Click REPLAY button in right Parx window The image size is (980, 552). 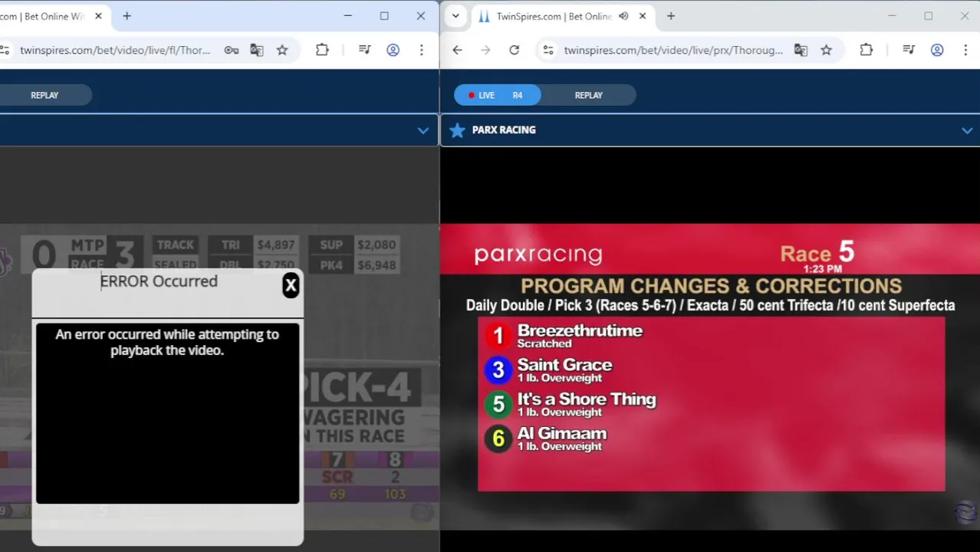pyautogui.click(x=589, y=95)
